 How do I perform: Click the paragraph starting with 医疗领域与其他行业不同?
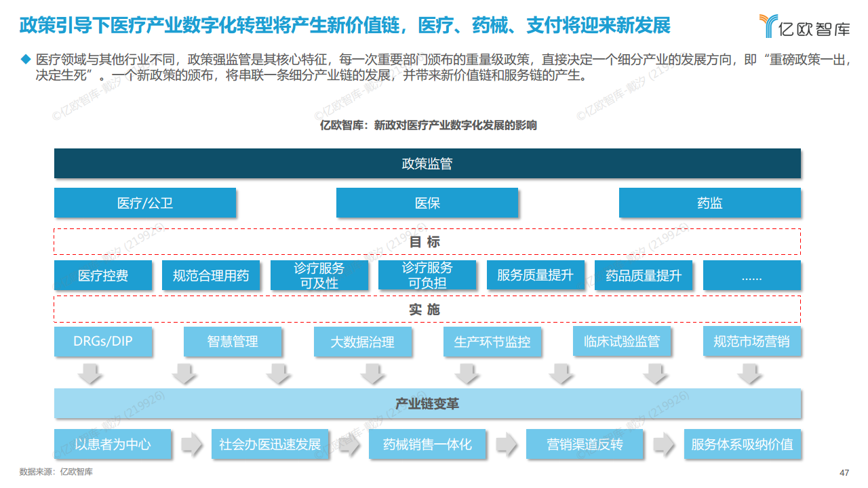tap(442, 68)
